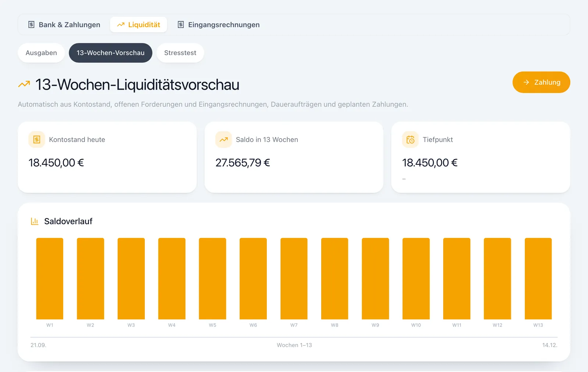Click the W6 balance bar
The height and width of the screenshot is (372, 588).
tap(253, 279)
